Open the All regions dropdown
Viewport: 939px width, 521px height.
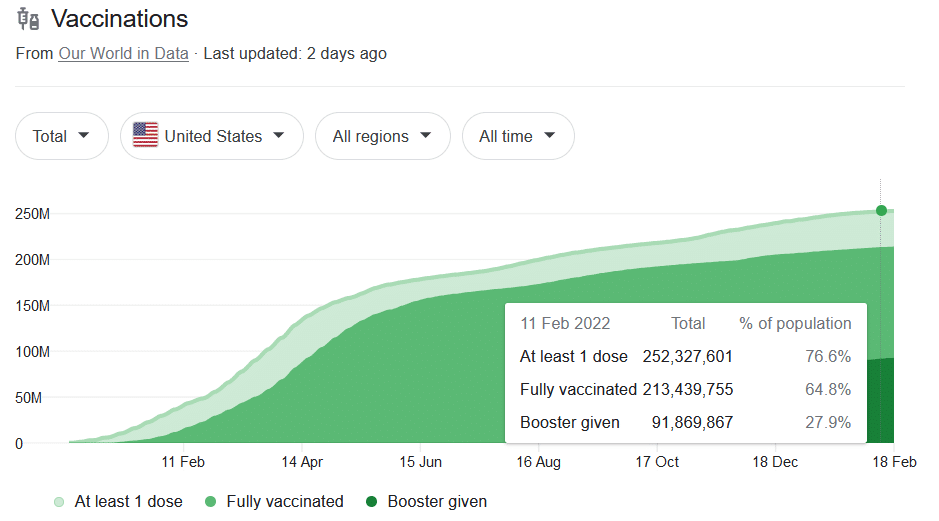(382, 136)
